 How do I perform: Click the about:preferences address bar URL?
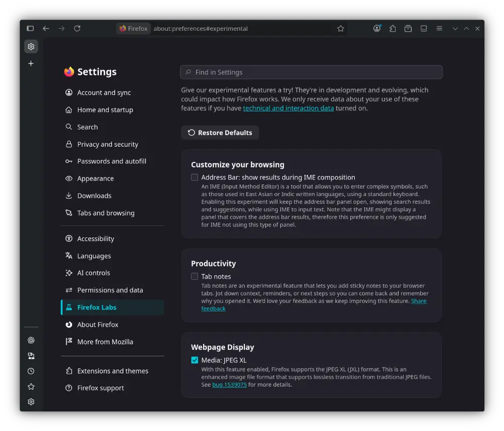(x=201, y=29)
